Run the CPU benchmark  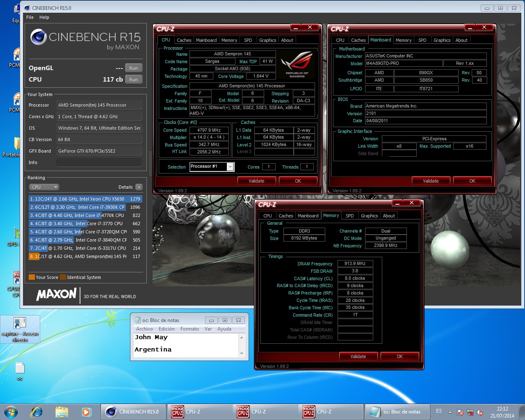(134, 80)
